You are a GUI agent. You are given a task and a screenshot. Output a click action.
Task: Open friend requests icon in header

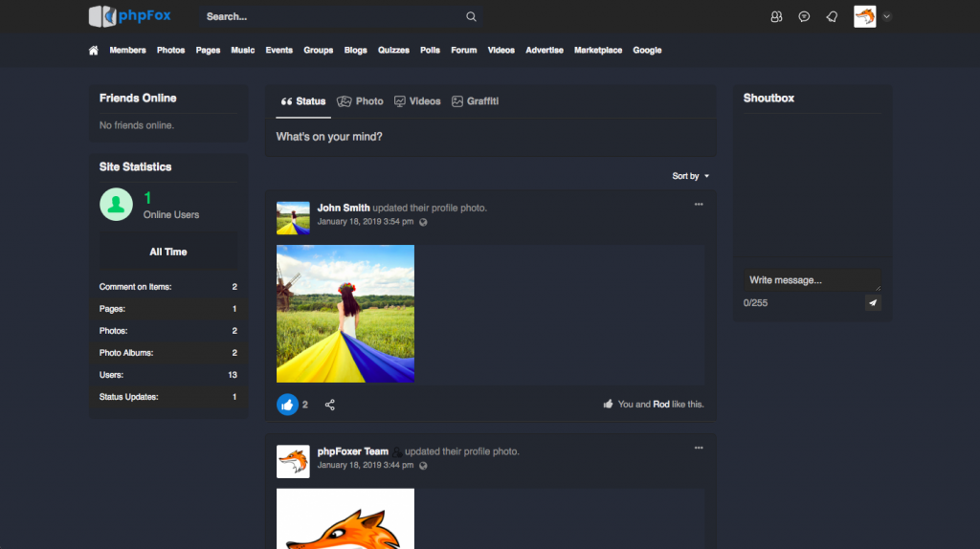[776, 17]
